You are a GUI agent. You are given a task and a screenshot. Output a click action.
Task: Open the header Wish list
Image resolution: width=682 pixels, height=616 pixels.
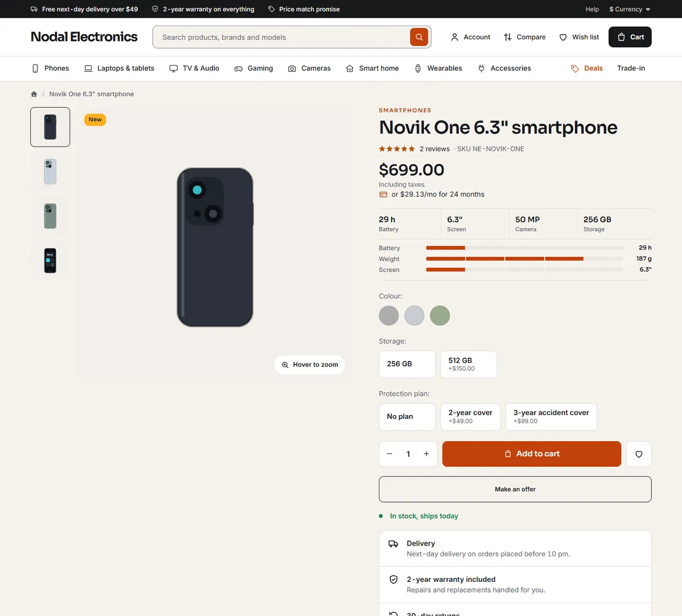(579, 37)
